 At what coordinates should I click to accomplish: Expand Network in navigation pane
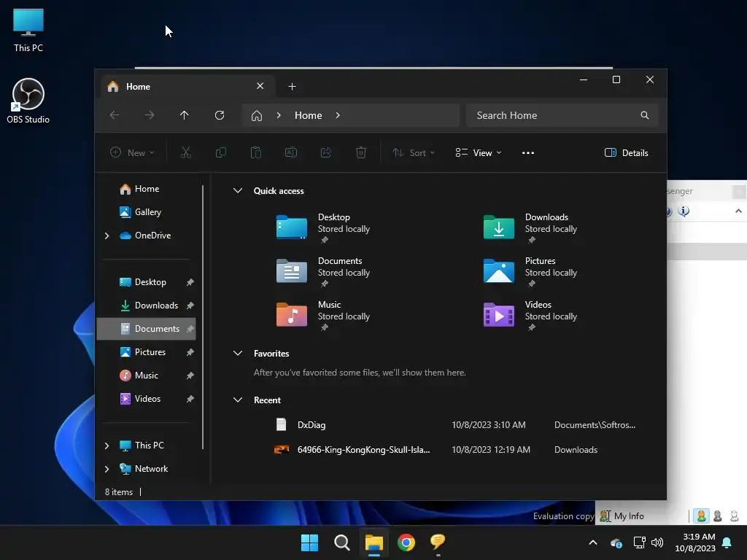coord(107,469)
